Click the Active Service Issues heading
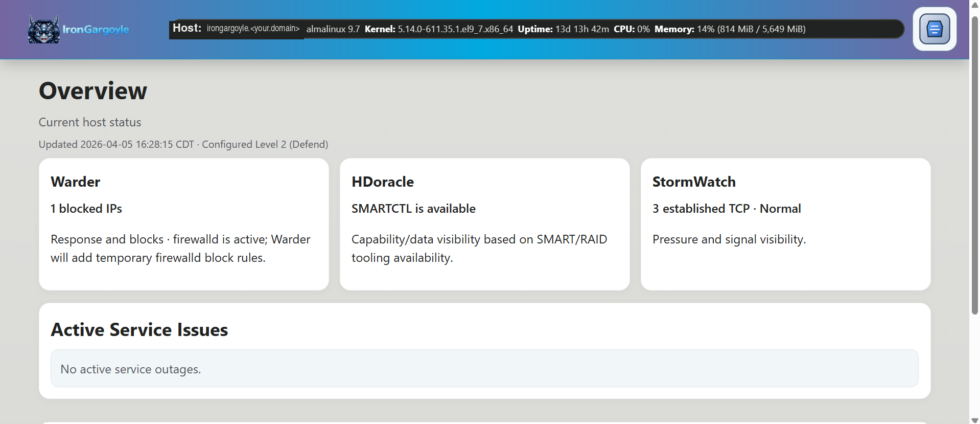 [x=139, y=330]
